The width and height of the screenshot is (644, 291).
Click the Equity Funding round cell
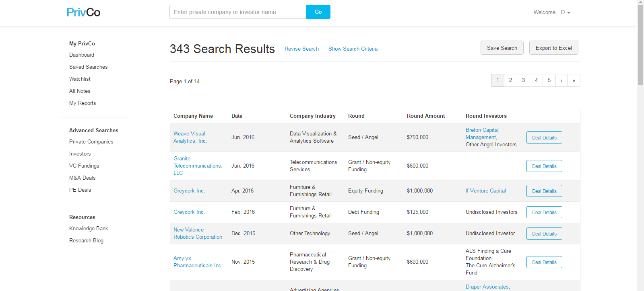(365, 191)
